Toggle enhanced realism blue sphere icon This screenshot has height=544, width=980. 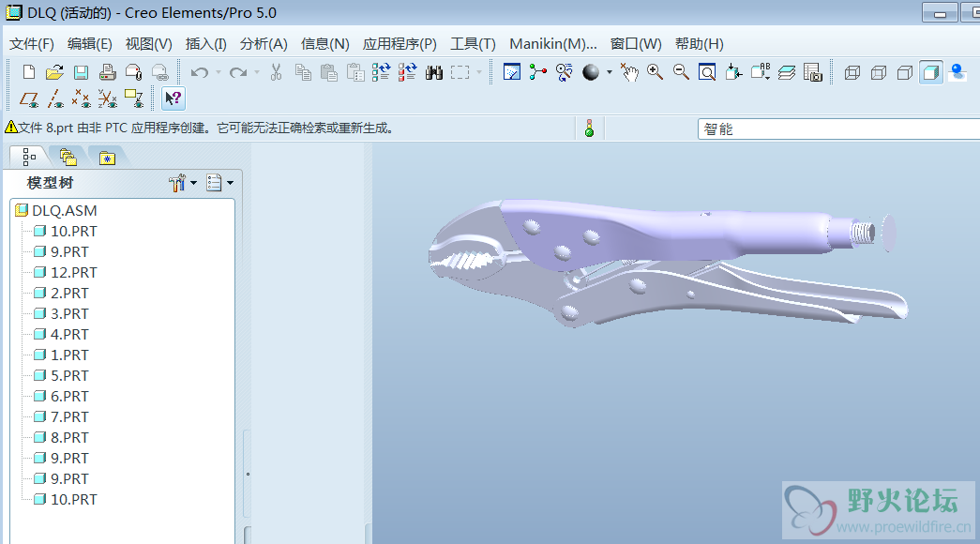point(957,72)
